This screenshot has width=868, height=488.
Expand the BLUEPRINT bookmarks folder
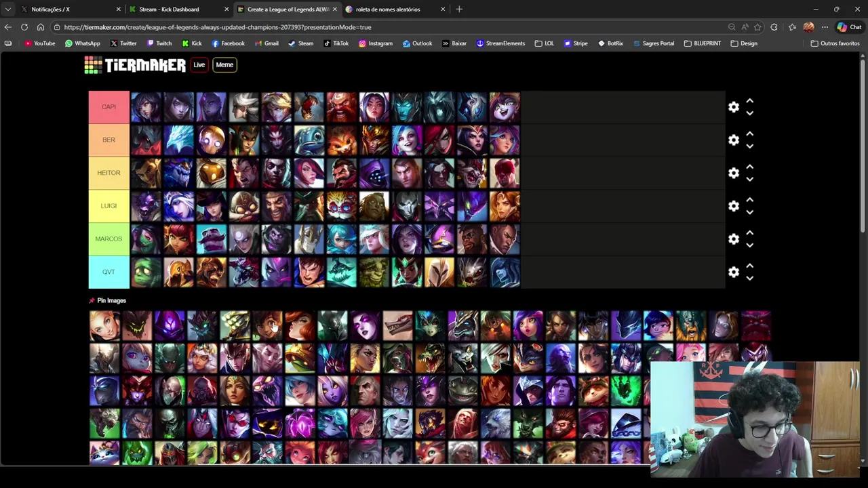pos(703,43)
